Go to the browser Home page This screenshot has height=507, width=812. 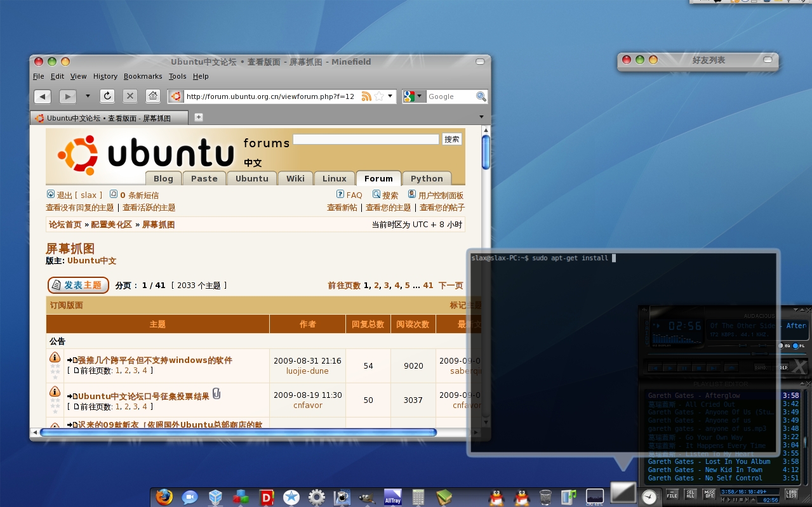tap(152, 96)
